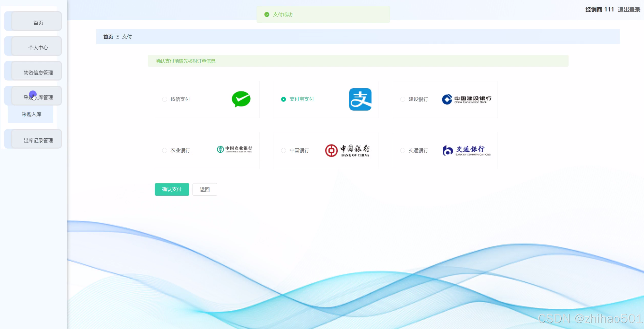
Task: Open the 采购入库 submenu item
Action: pyautogui.click(x=31, y=114)
